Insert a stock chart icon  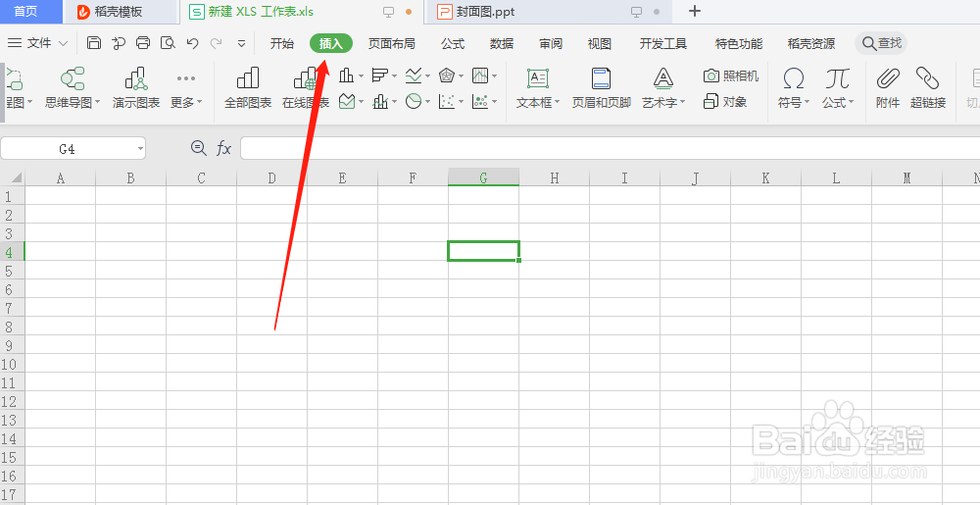480,76
